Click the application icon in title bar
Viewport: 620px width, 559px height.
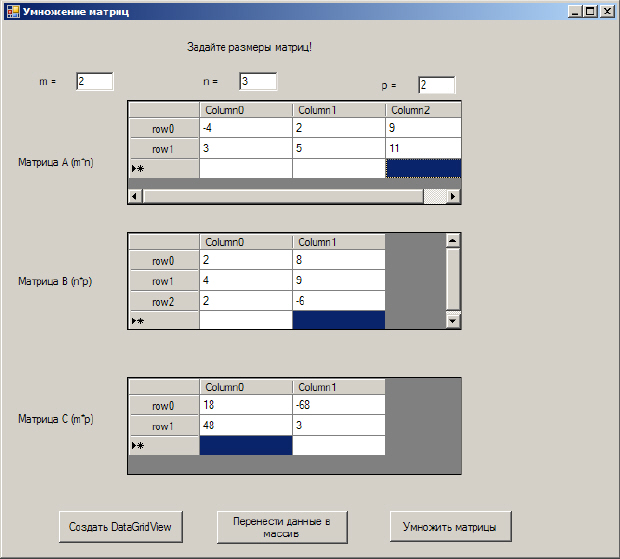tap(13, 11)
